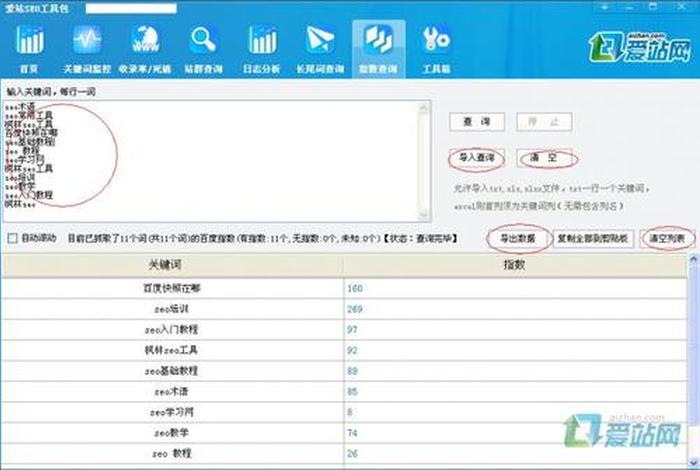Open the 日志分析 chart icon
The width and height of the screenshot is (700, 470).
[x=262, y=49]
